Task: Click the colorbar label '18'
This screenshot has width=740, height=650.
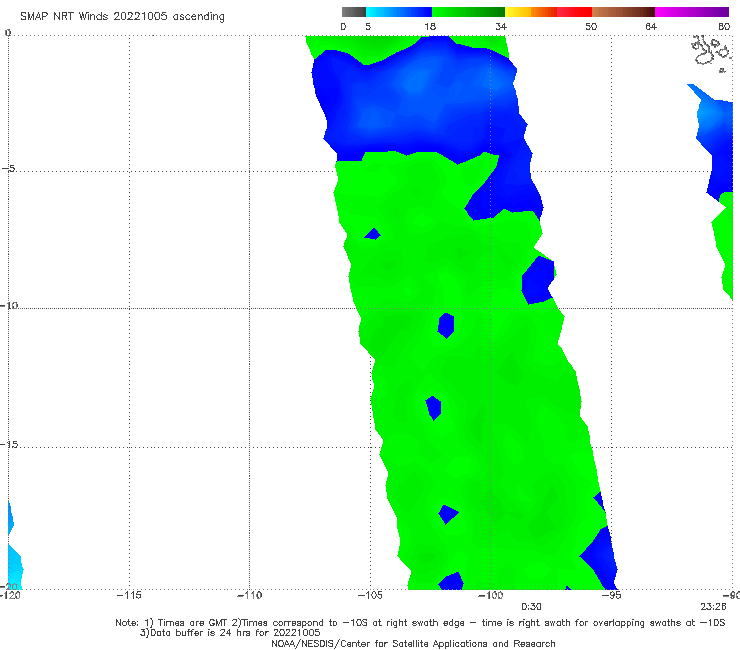Action: 430,26
